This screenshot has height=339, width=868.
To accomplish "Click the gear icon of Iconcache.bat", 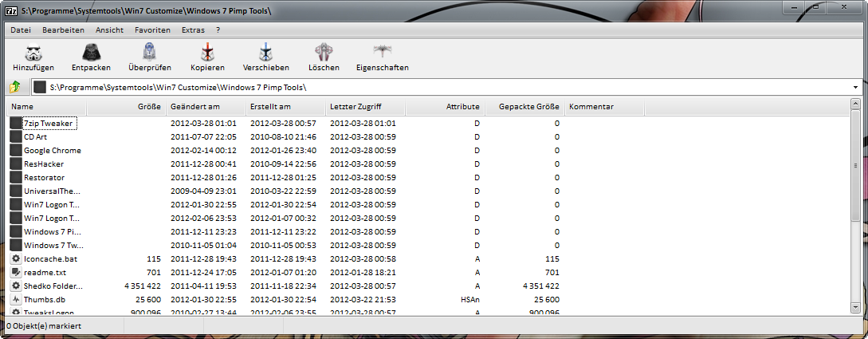I will (15, 258).
